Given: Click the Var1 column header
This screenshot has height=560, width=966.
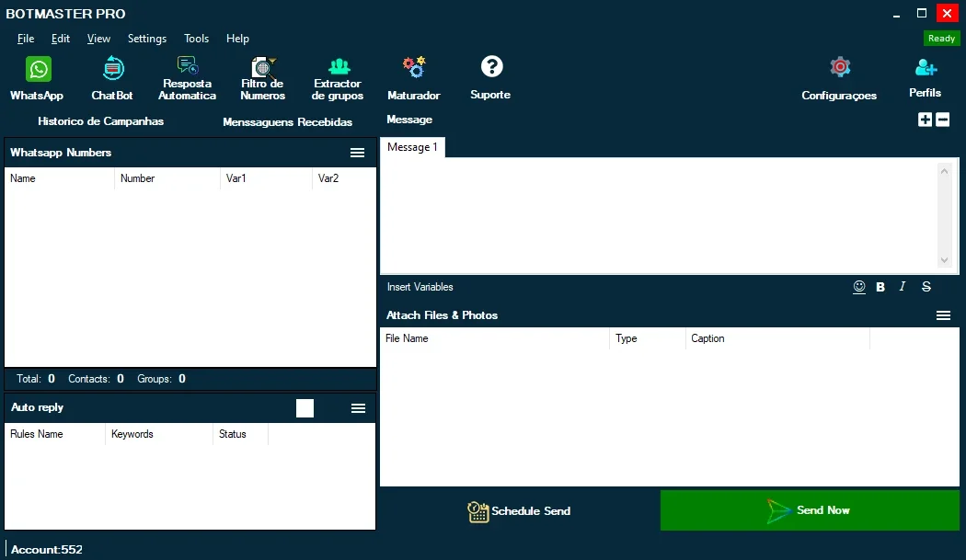Looking at the screenshot, I should coord(266,178).
